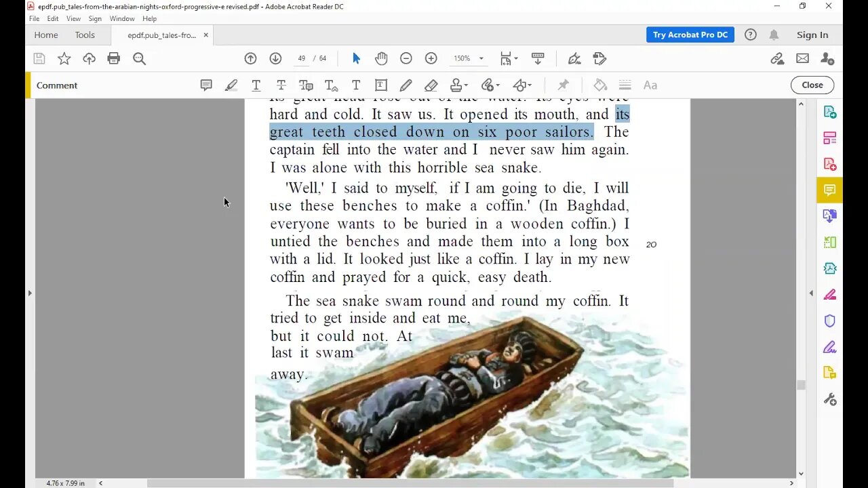The width and height of the screenshot is (868, 488).
Task: Click the line thickness control
Action: 625,85
